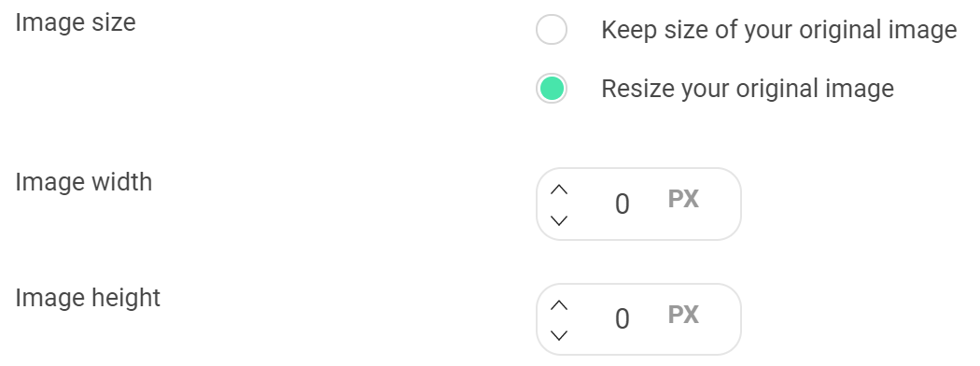Decrease Image width with down arrow
This screenshot has height=366, width=980.
pyautogui.click(x=559, y=220)
